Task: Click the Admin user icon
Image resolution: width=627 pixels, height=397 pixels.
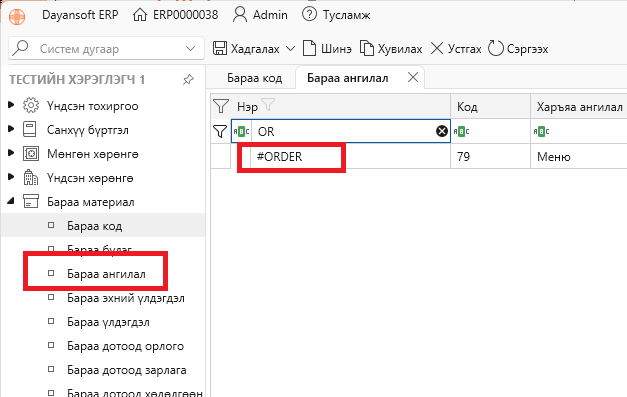Action: click(x=240, y=15)
